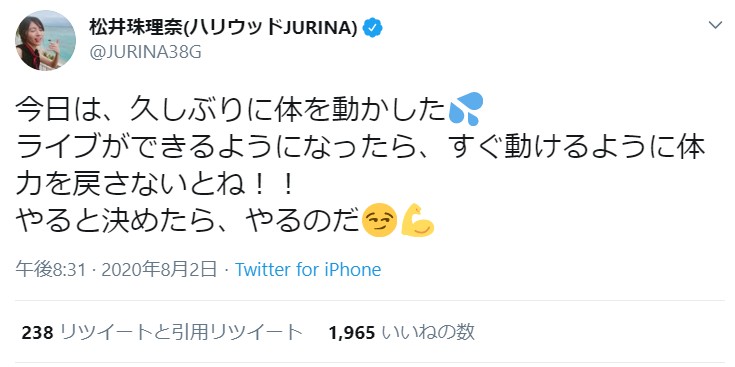This screenshot has width=735, height=367.
Task: Open the tweet options chevron menu
Action: 715,26
